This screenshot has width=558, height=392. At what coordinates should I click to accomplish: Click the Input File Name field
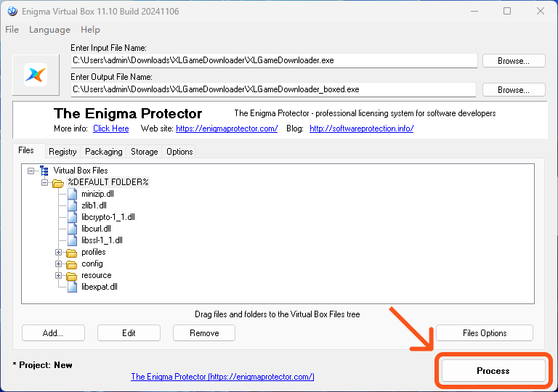point(274,60)
